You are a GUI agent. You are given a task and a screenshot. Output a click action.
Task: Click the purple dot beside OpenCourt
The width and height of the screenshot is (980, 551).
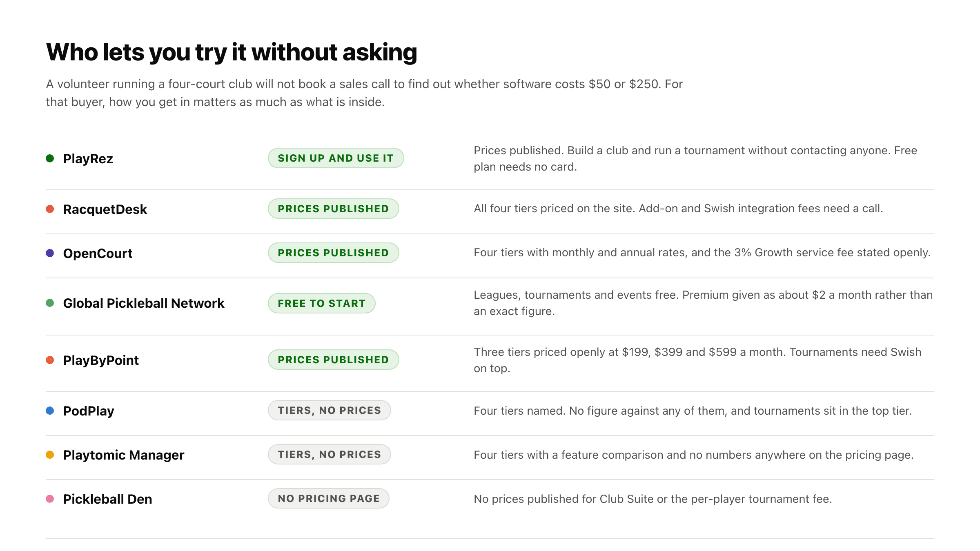(x=50, y=253)
